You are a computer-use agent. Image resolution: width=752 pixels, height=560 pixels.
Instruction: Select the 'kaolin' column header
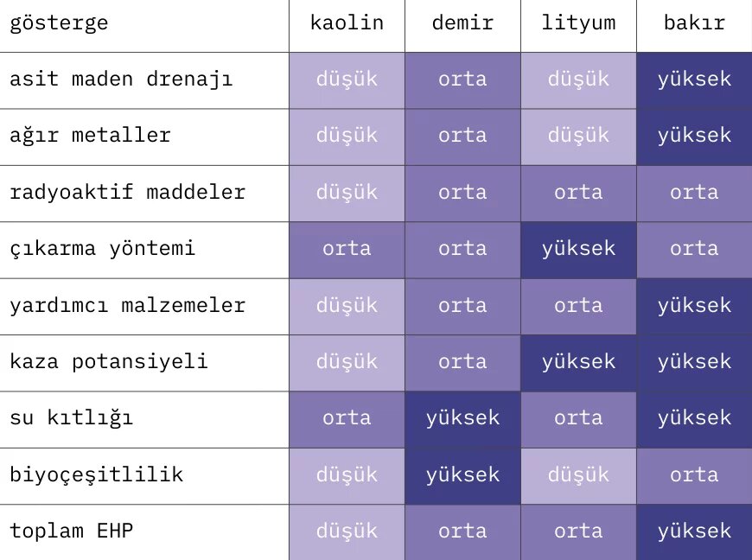[x=347, y=22]
